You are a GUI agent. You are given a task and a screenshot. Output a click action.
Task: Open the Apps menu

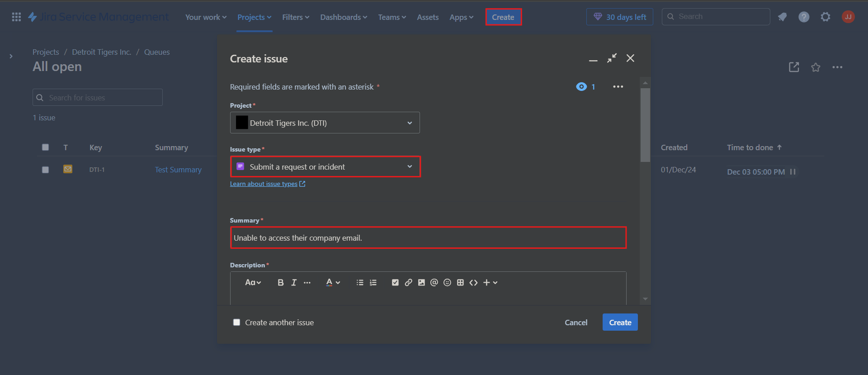[x=461, y=17]
